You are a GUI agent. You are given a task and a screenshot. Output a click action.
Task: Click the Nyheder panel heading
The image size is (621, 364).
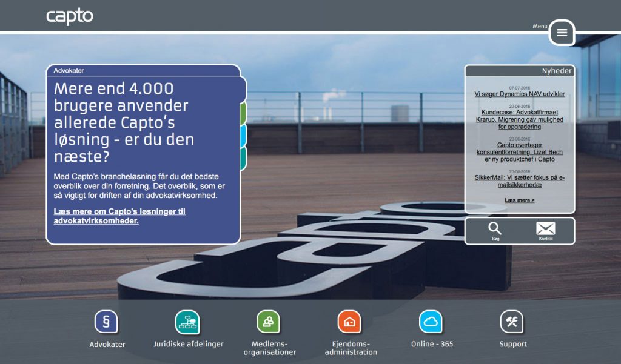557,71
